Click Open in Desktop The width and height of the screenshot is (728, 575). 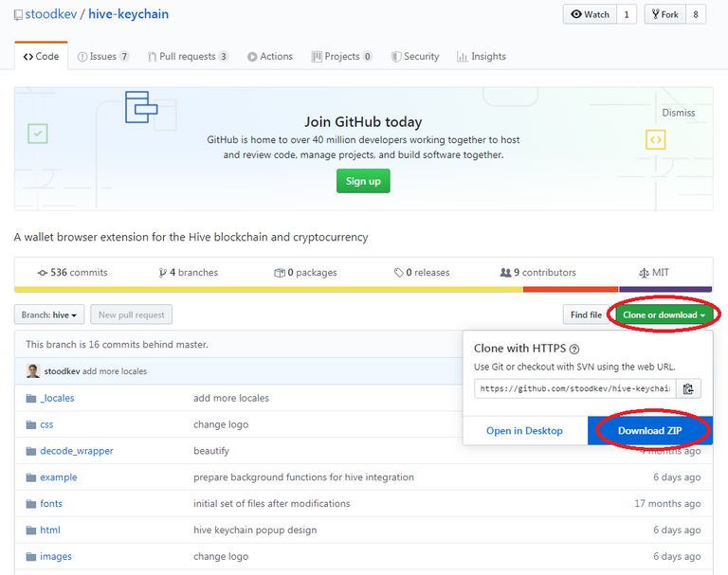(524, 431)
